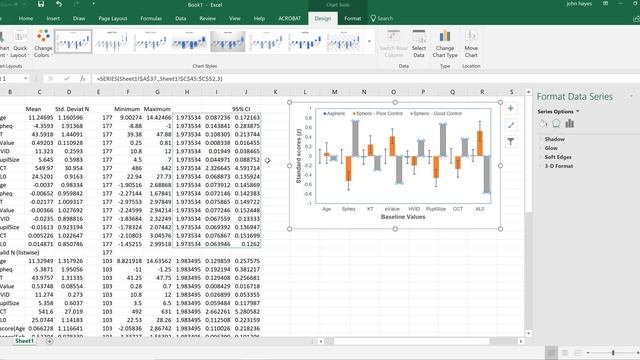640x360 pixels.
Task: Select Series Options bar-chart tab
Action: pos(570,123)
